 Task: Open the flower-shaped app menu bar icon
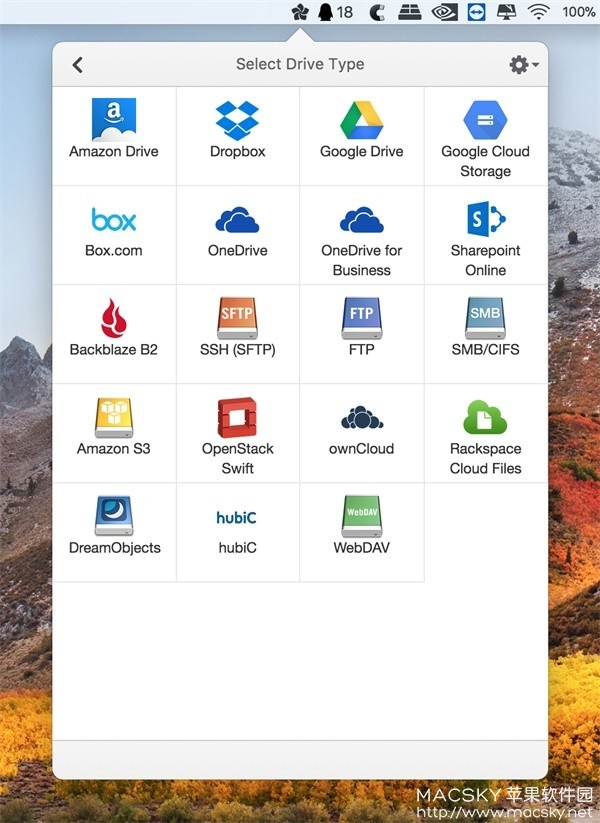coord(300,12)
